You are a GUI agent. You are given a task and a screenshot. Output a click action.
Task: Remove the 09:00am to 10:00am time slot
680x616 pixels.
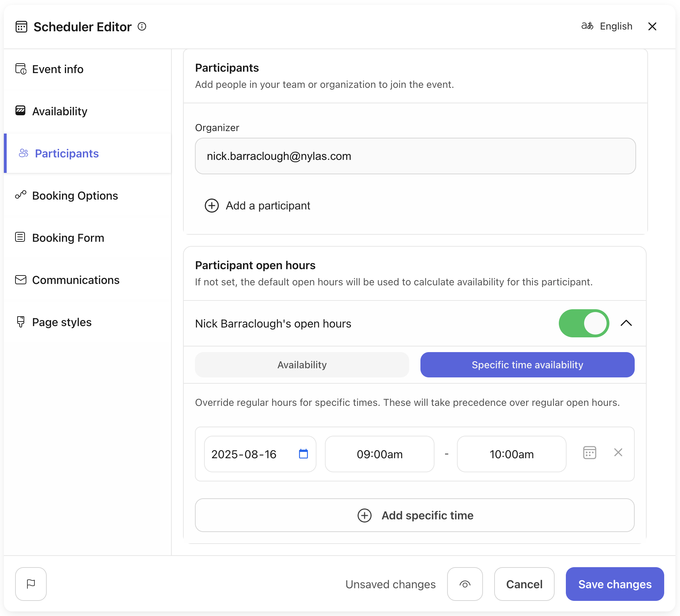tap(618, 453)
